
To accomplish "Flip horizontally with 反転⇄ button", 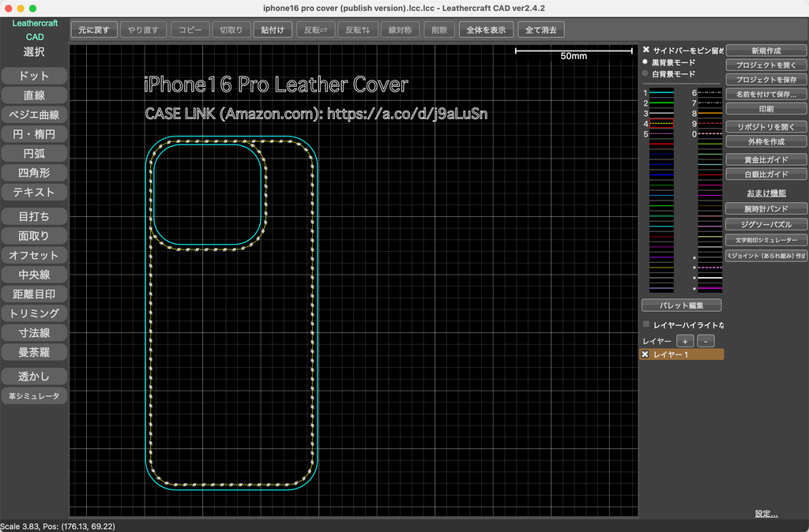I will click(x=316, y=30).
